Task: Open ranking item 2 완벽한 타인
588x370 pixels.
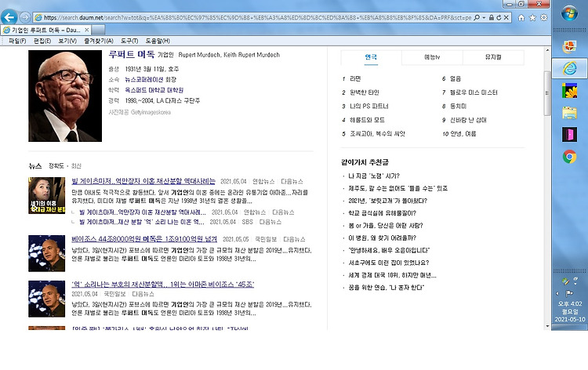Action: click(364, 92)
